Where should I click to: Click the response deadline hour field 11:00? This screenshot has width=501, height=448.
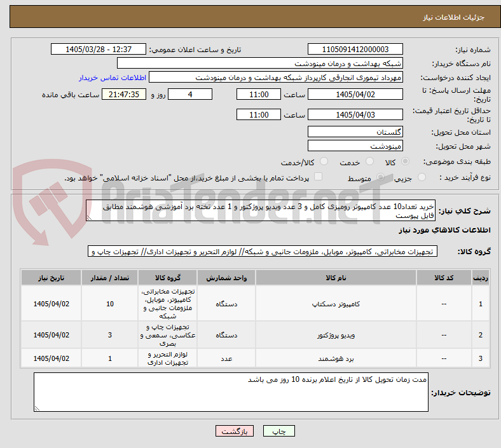259,95
